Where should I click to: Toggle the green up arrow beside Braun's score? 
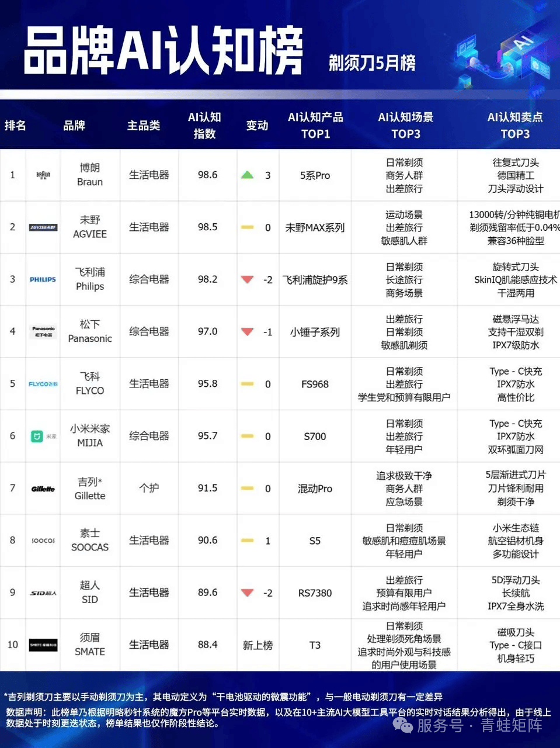[x=248, y=175]
